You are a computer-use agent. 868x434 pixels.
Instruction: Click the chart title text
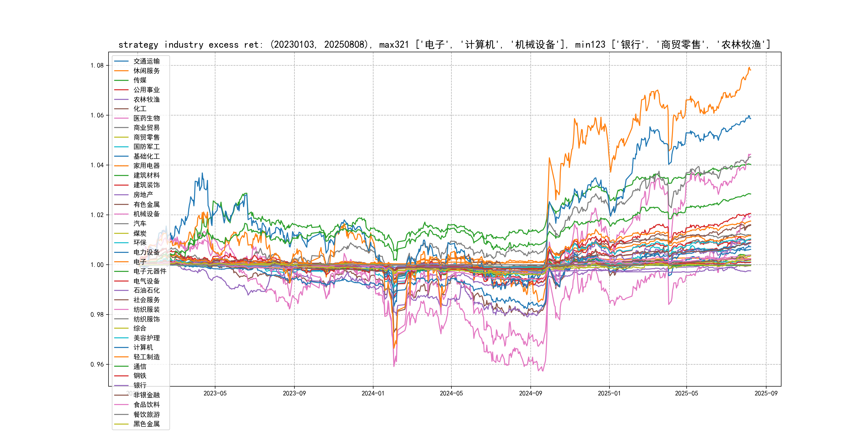pyautogui.click(x=444, y=44)
